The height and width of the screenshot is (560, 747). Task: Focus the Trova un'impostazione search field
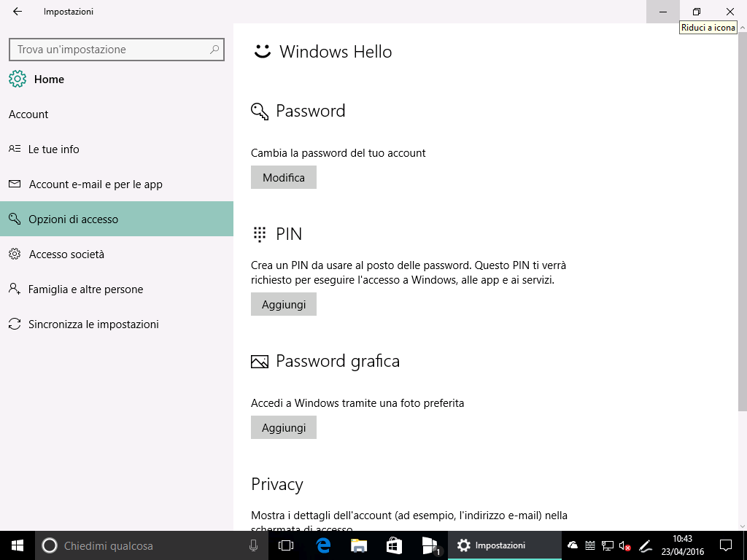[116, 49]
